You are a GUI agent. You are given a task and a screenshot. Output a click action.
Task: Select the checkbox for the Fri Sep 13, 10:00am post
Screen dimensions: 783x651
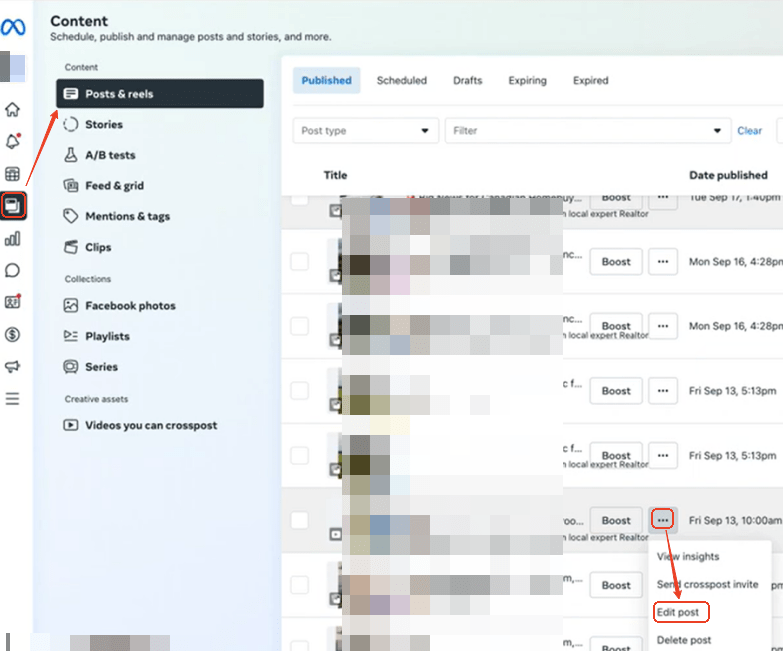tap(300, 520)
